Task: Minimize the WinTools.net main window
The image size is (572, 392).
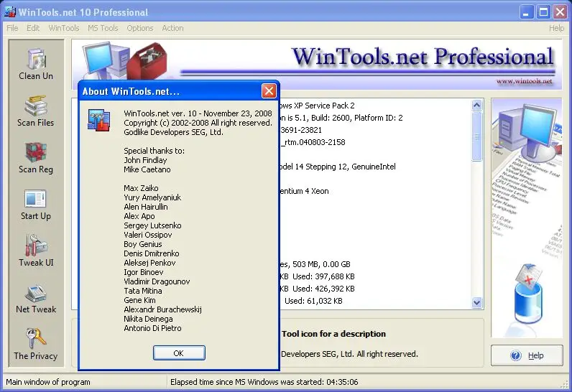Action: point(526,12)
